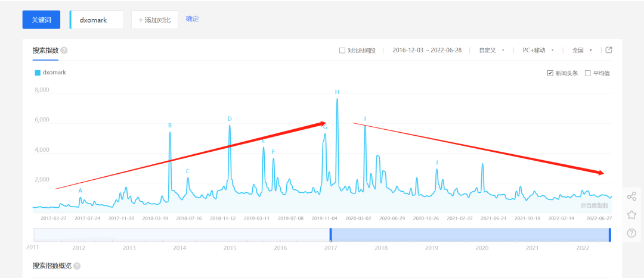Click the 关键词 button
Screen dimensions: 644x278
42,20
